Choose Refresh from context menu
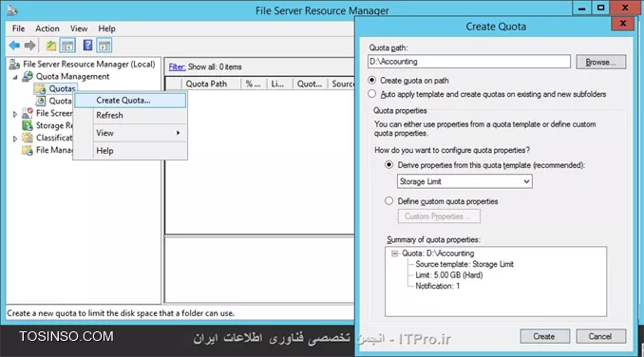Image resolution: width=644 pixels, height=357 pixels. (131, 115)
